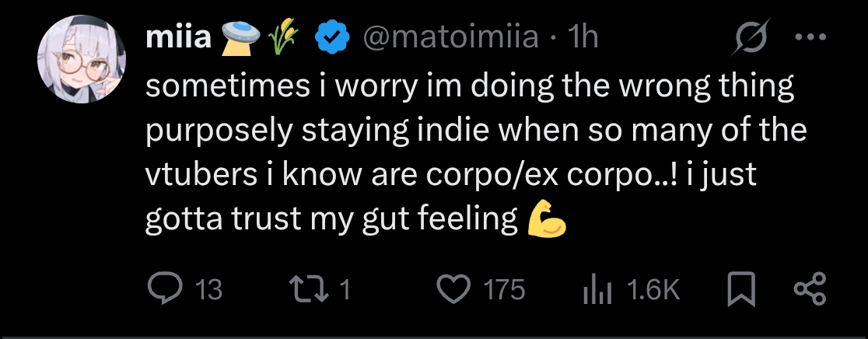The image size is (868, 339).
Task: Click the flexed bicep emoji
Action: pos(546,219)
